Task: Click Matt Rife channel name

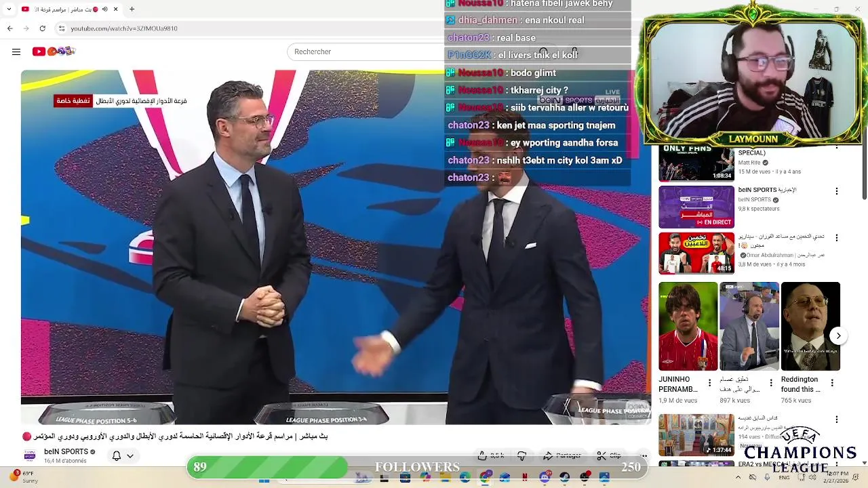Action: coord(749,163)
